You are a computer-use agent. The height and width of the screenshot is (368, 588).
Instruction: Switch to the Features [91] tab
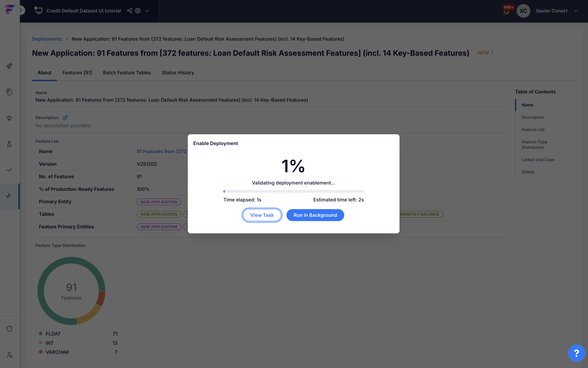[77, 73]
